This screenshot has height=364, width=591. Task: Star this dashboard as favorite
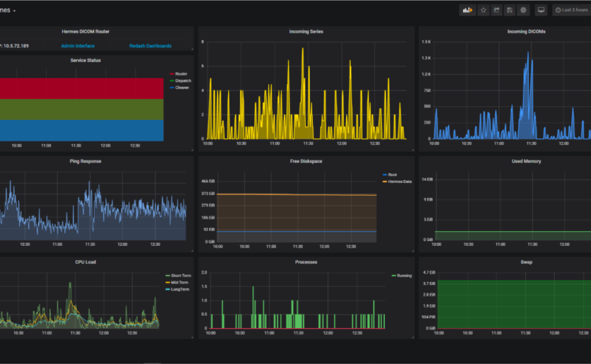483,10
